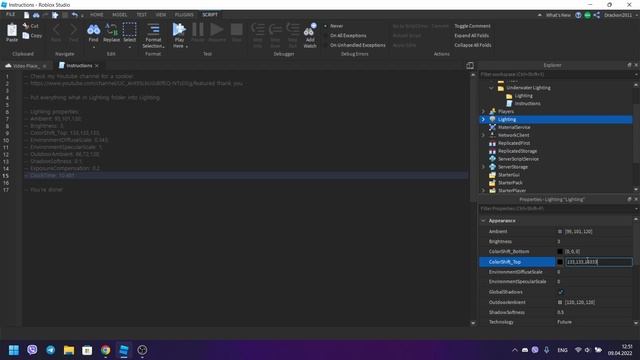This screenshot has height=360, width=640.
Task: Undock the Explorer panel
Action: click(x=629, y=65)
